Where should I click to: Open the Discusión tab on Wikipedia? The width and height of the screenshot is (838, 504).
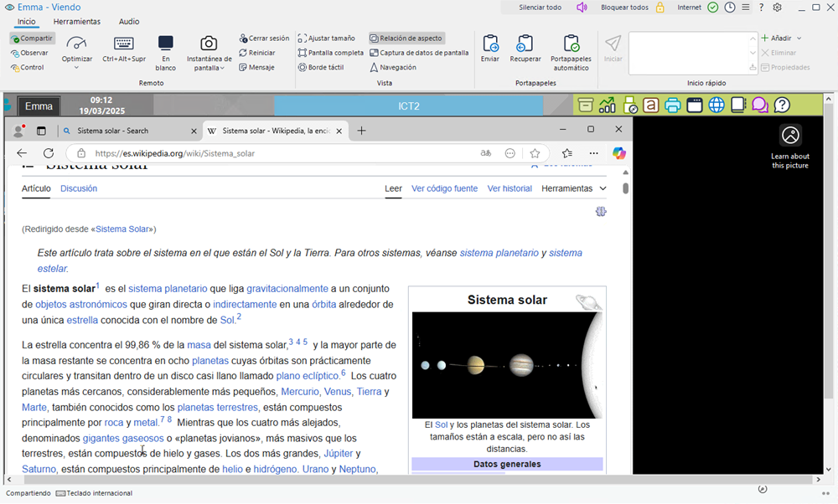pos(79,188)
